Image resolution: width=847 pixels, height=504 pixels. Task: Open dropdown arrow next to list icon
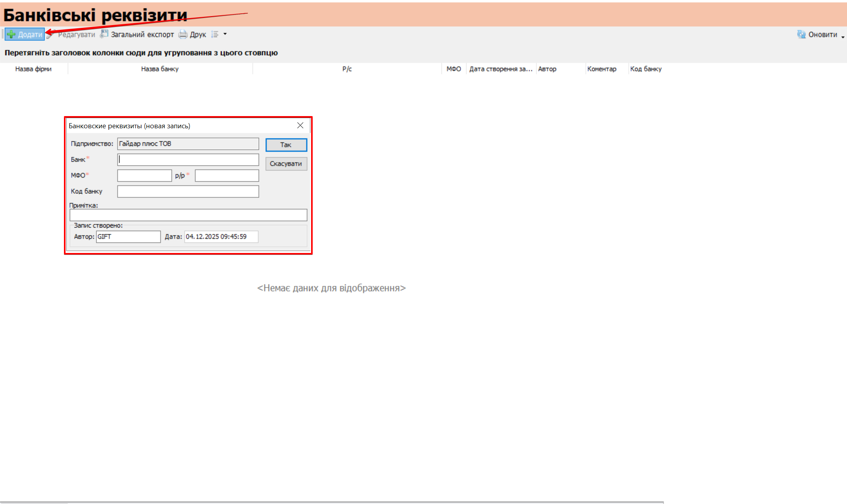coord(225,34)
